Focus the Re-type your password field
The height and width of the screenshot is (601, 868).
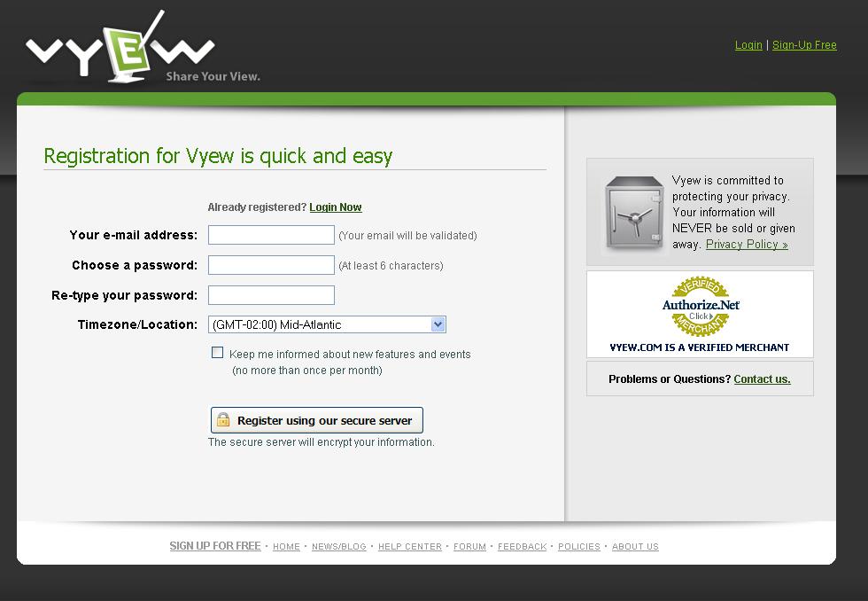point(271,294)
